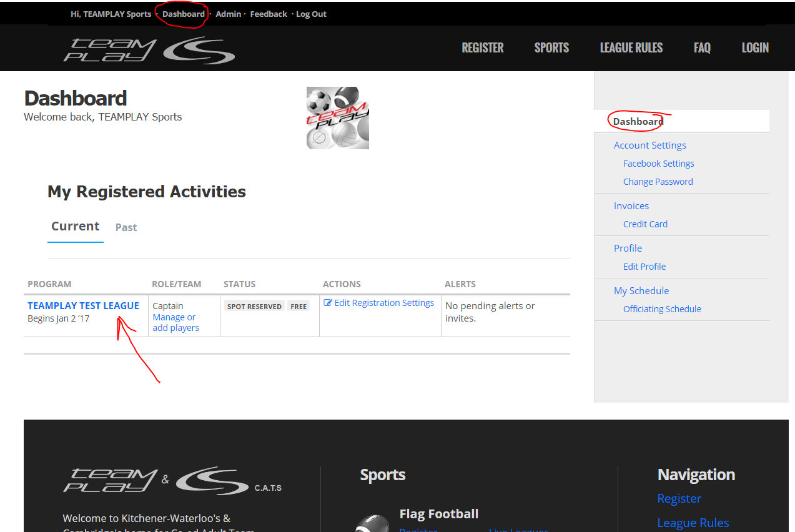Click the "No pending alerts or invites." text

pyautogui.click(x=490, y=312)
